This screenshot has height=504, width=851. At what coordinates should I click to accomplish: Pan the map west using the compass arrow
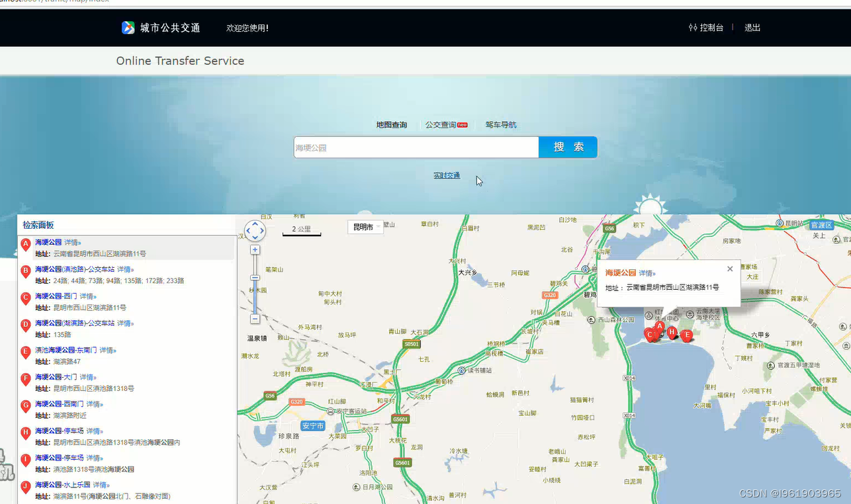tap(248, 231)
